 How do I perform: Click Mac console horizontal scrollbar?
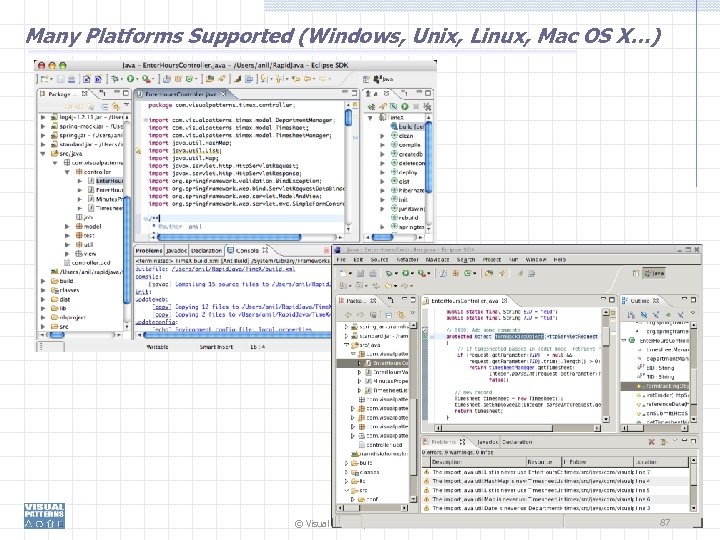[239, 335]
